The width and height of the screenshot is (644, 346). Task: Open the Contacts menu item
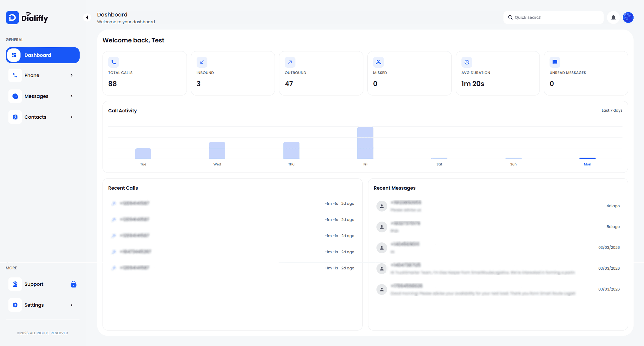[x=35, y=117]
